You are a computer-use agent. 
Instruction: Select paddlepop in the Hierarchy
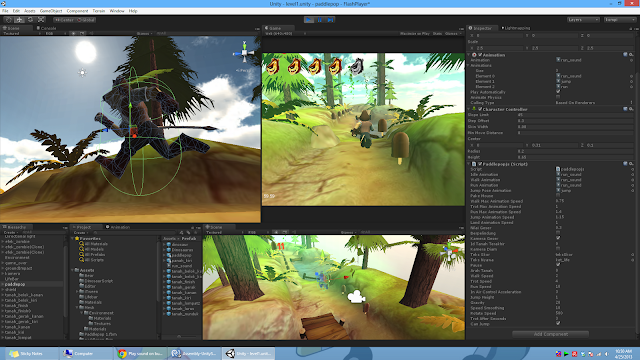pyautogui.click(x=15, y=284)
